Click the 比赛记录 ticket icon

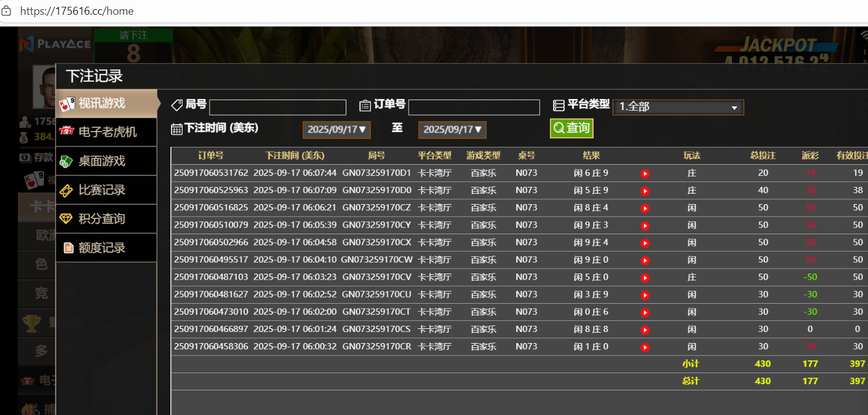(66, 190)
